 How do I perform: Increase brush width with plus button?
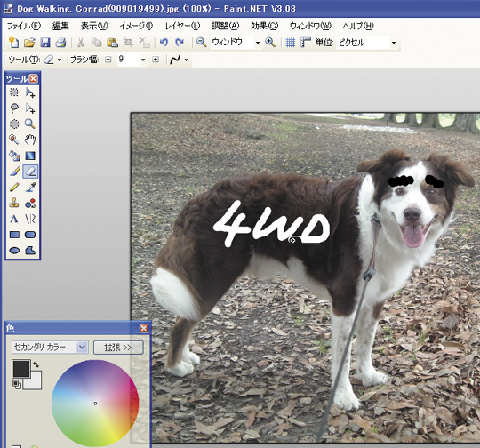(x=156, y=60)
